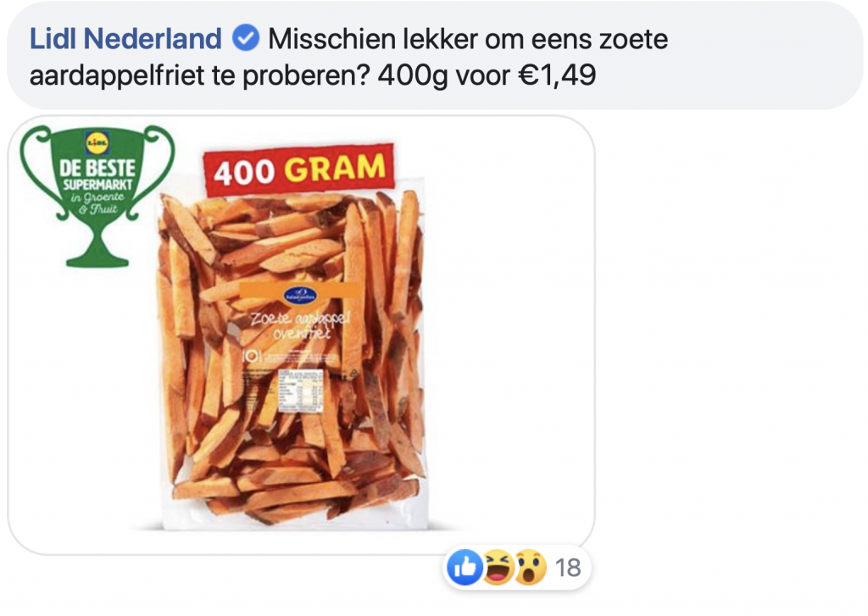Image resolution: width=868 pixels, height=616 pixels.
Task: Click the 'Zoete aardappel ovenfriet' text on the bag
Action: coord(301,325)
